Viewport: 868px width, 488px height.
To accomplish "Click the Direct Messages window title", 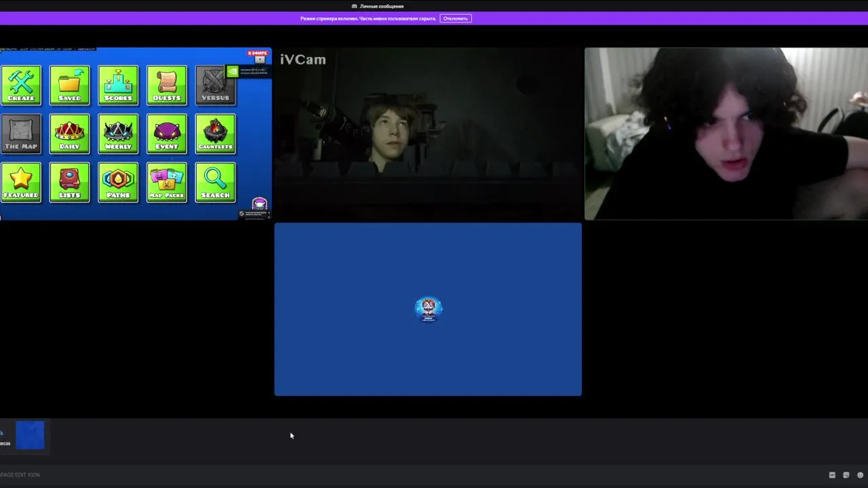I will (x=381, y=6).
